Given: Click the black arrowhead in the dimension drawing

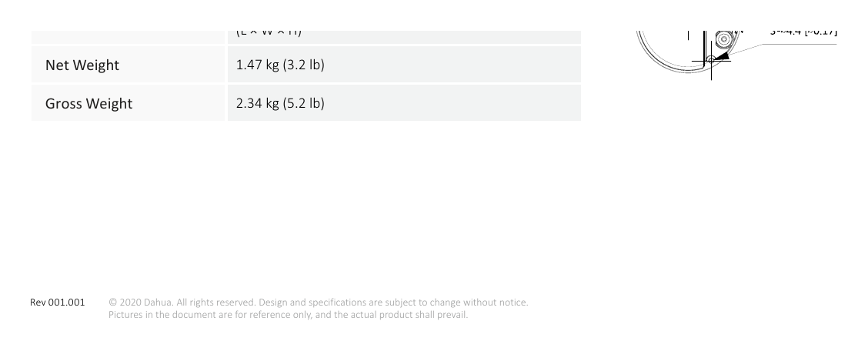Looking at the screenshot, I should (722, 56).
